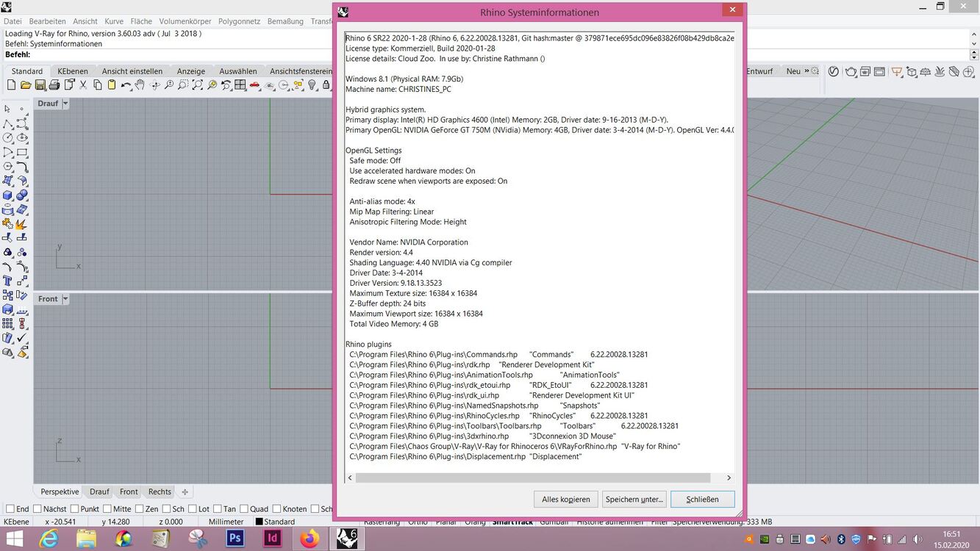Create a new file with the New icon

tap(11, 85)
